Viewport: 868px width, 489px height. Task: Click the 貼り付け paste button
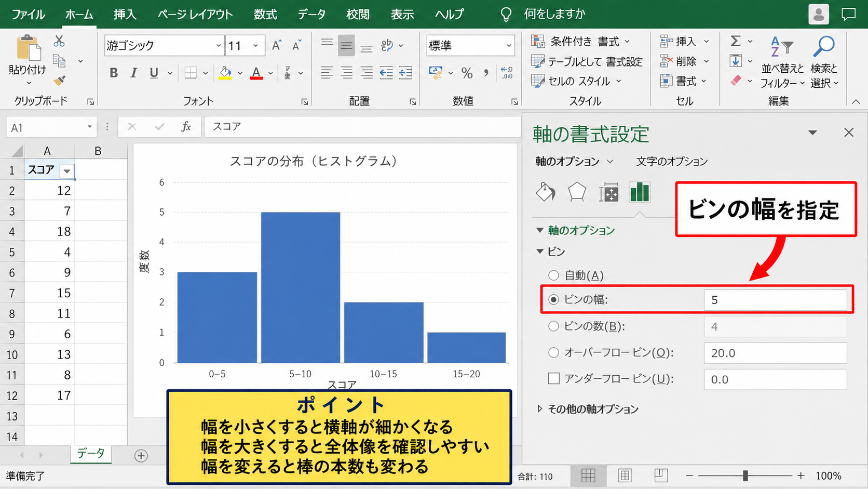point(28,60)
